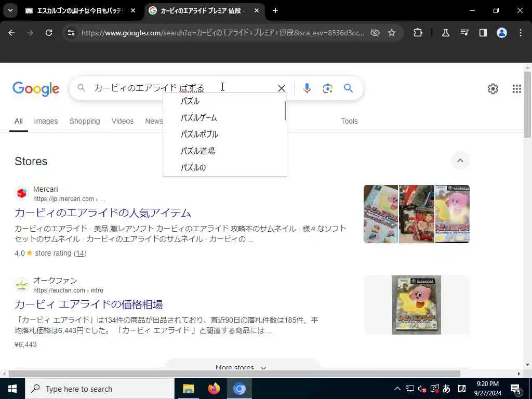532x399 pixels.
Task: Open the muted volume tray icon
Action: [x=422, y=389]
